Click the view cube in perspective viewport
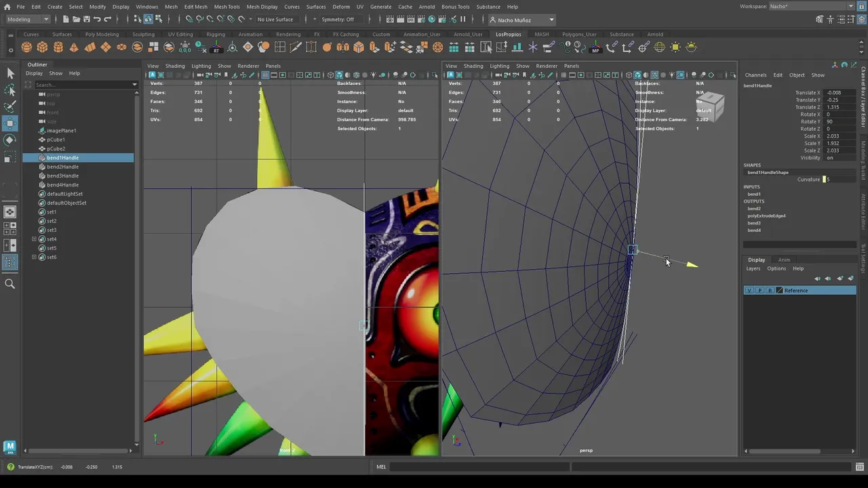This screenshot has width=868, height=488. coord(710,106)
